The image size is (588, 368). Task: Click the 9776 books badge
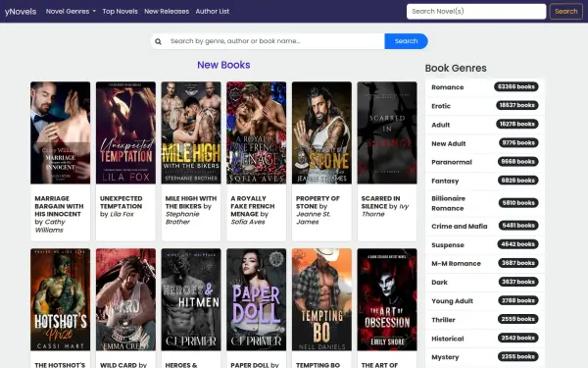[x=518, y=142]
